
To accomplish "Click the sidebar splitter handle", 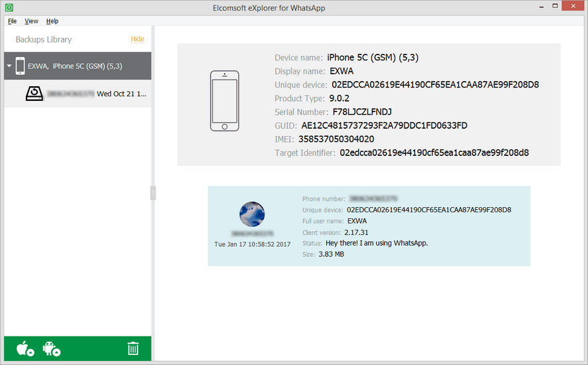I will [153, 193].
